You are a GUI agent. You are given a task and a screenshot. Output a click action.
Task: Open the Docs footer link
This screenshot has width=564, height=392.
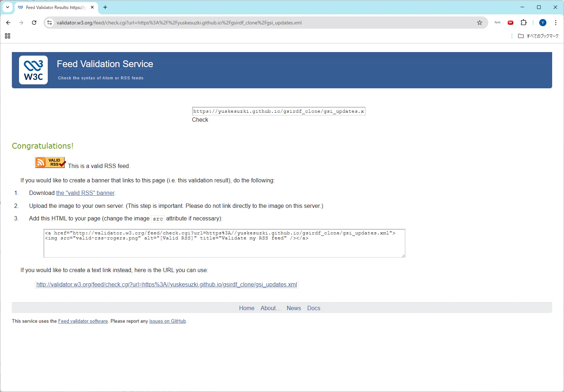point(314,308)
